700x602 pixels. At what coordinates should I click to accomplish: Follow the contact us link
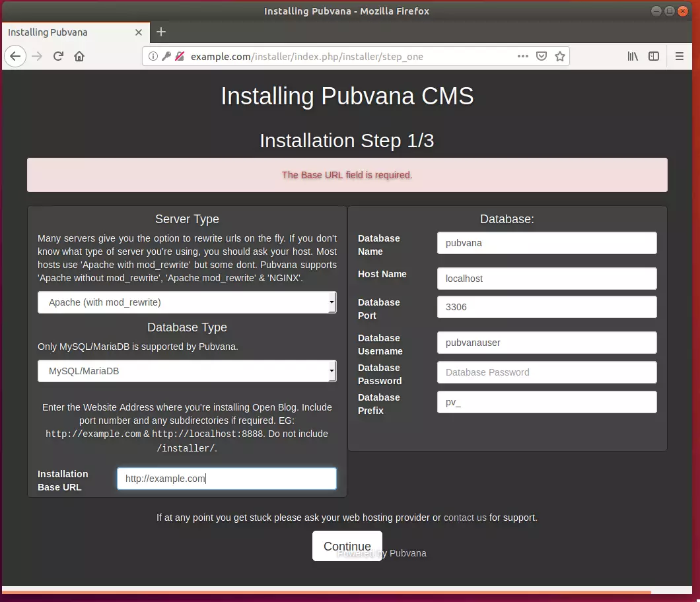465,518
